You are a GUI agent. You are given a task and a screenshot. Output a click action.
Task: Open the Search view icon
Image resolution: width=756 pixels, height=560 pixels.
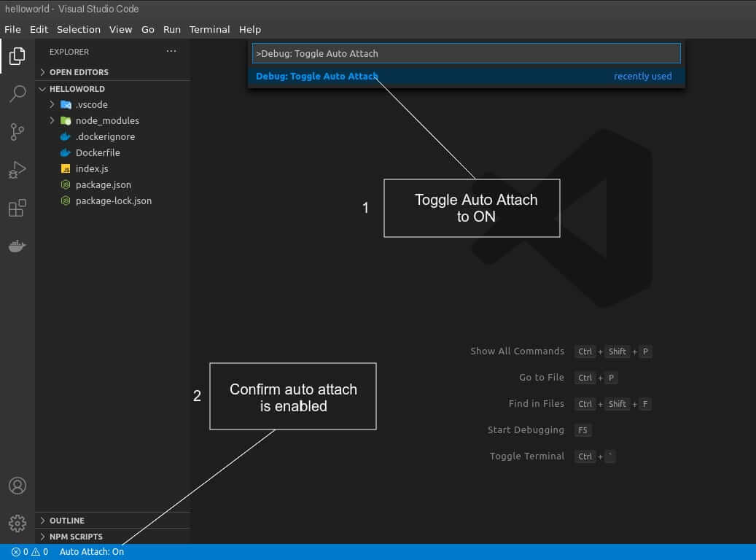pyautogui.click(x=17, y=93)
